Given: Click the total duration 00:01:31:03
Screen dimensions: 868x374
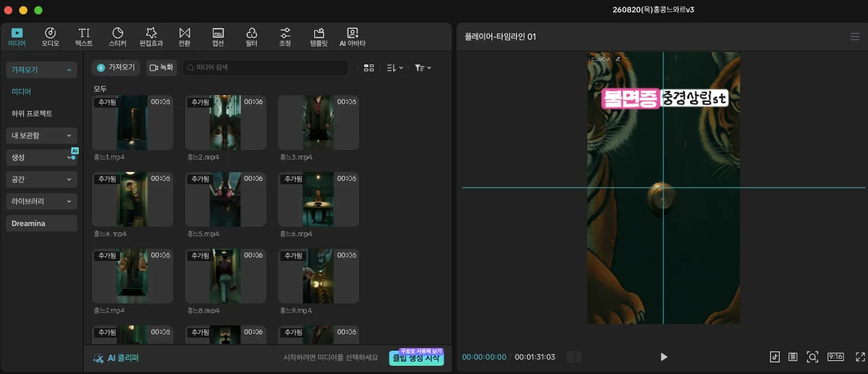Looking at the screenshot, I should point(535,357).
